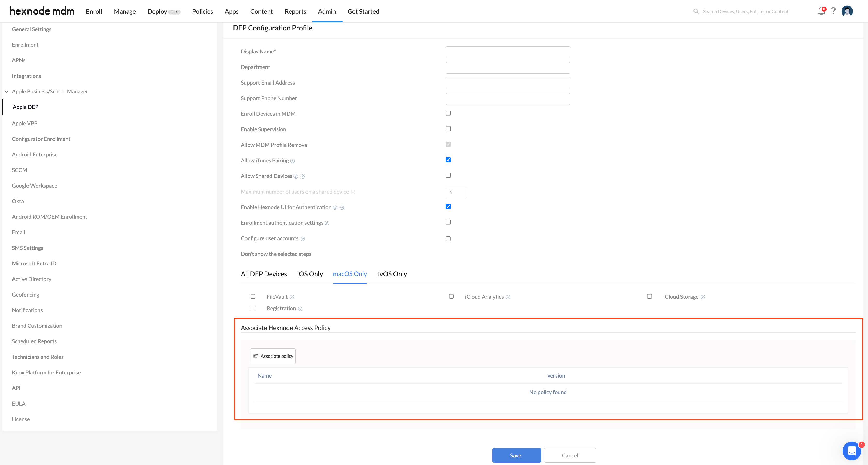
Task: Uncheck Enable Hexnode UI for Authentication
Action: click(x=448, y=206)
